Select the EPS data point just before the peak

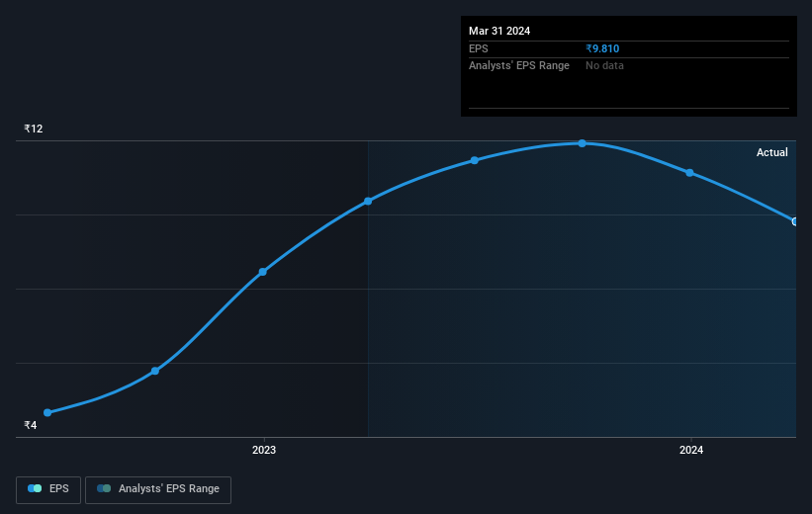(x=475, y=160)
